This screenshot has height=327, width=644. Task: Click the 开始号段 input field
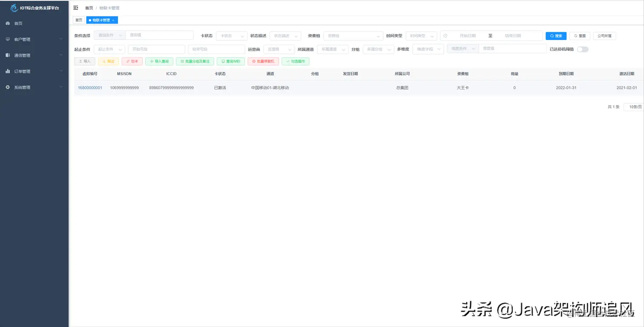[x=156, y=49]
